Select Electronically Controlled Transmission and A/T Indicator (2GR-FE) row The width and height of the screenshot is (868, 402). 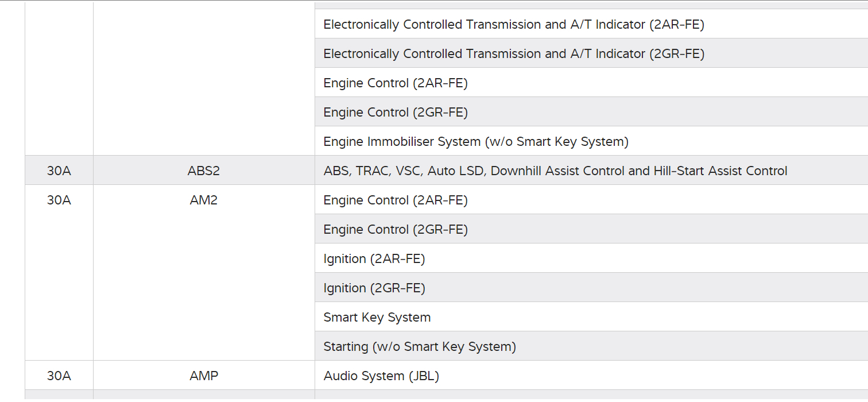[x=514, y=54]
